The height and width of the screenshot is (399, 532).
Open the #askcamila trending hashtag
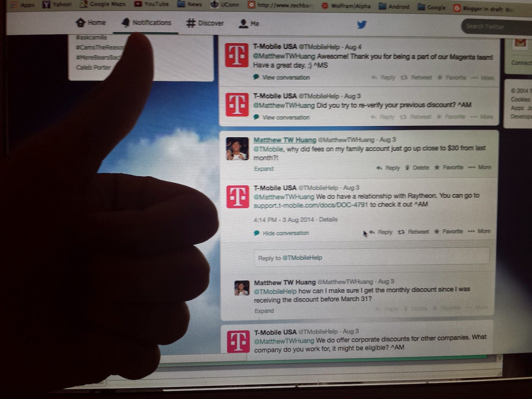pos(91,38)
